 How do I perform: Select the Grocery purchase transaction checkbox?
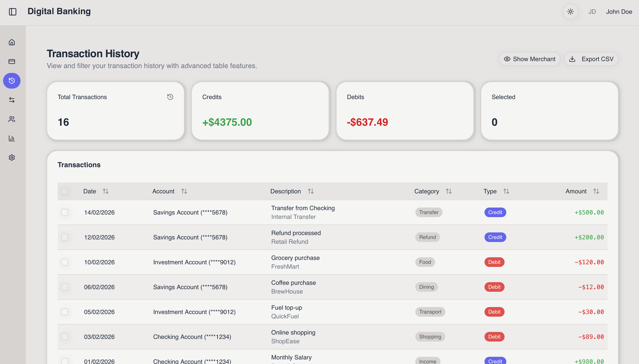click(x=65, y=262)
